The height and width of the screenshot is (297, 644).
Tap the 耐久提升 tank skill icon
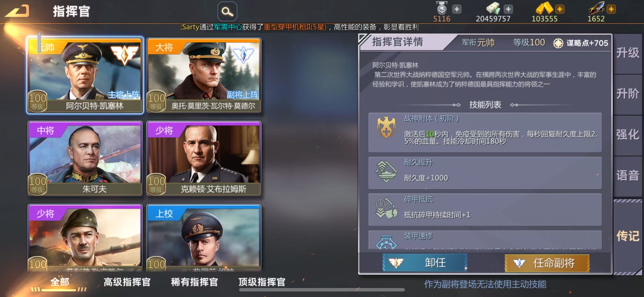click(x=386, y=172)
